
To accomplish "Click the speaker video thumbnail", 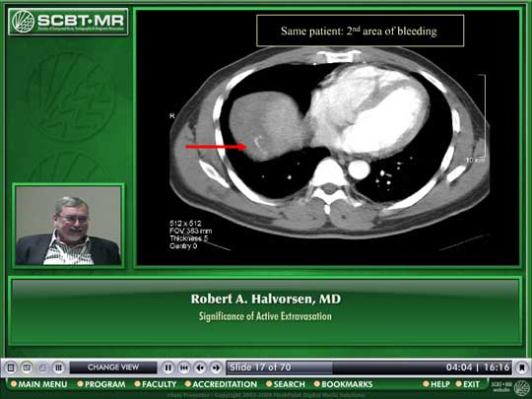I will (68, 226).
